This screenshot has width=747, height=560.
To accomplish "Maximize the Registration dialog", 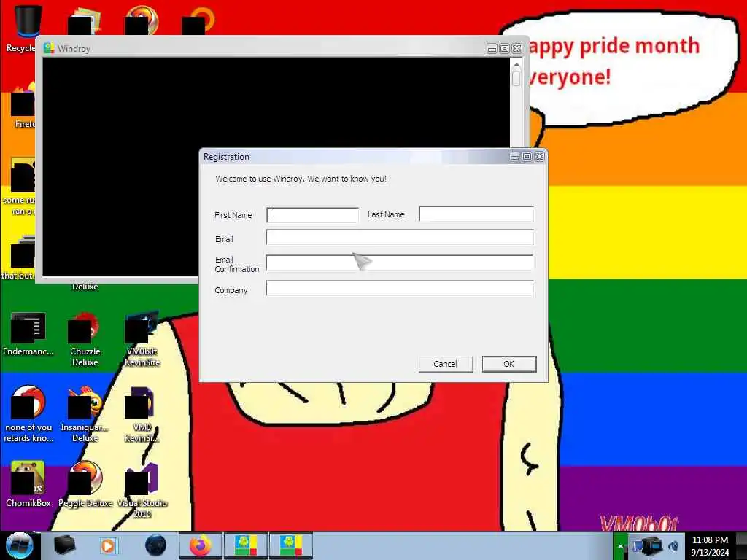I will [527, 157].
